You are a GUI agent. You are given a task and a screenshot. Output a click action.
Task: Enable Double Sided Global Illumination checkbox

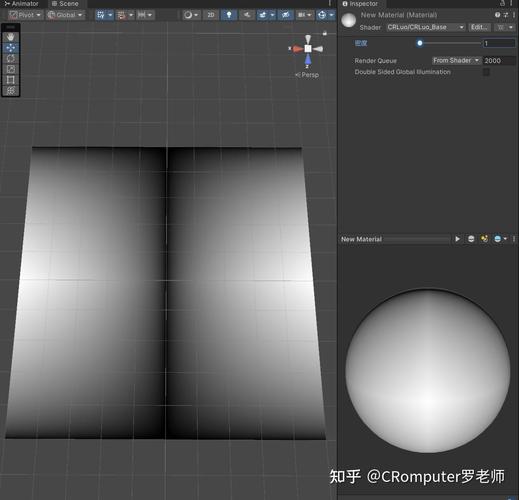[x=486, y=72]
